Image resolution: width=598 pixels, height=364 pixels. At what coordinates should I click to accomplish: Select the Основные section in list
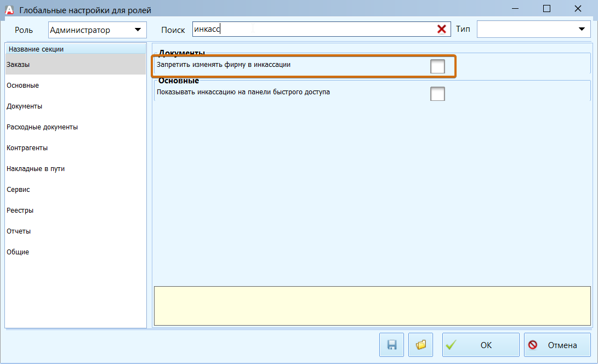[x=76, y=85]
